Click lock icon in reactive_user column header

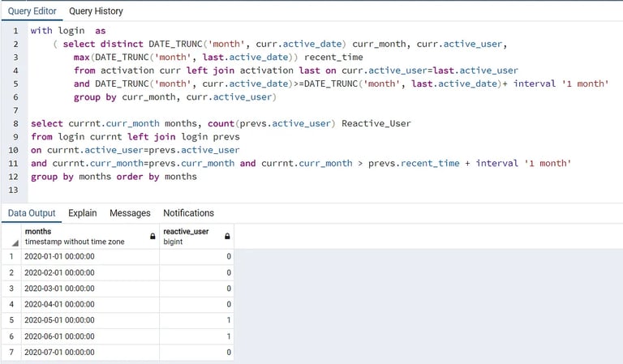[227, 236]
